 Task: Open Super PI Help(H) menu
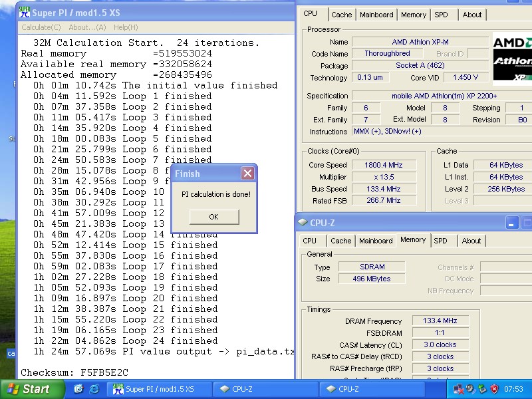tap(126, 27)
